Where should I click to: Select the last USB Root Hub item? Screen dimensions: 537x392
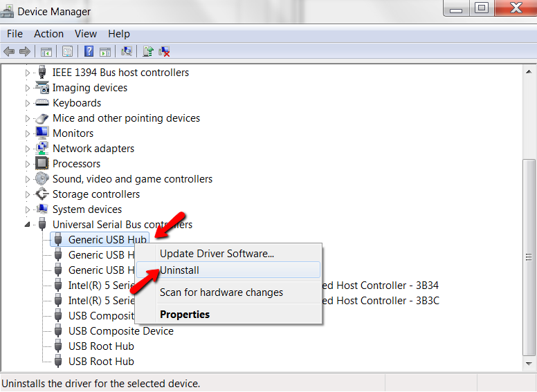coord(101,362)
